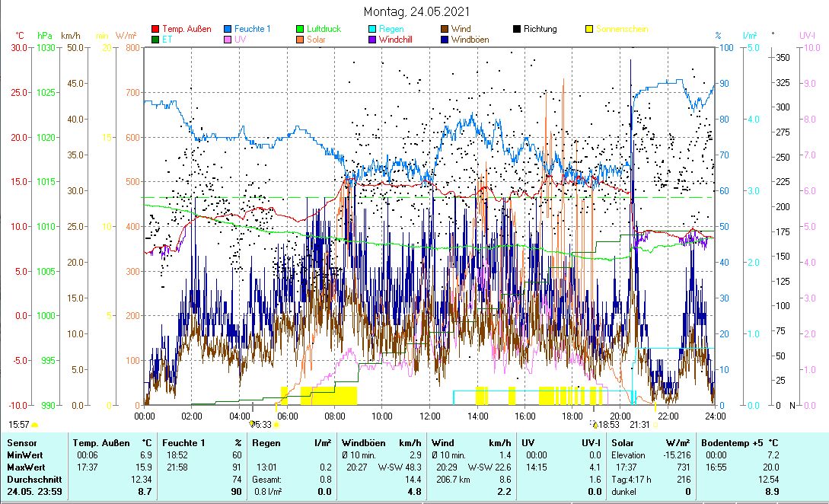Click the solar maximum value 731
829x504 pixels.
[x=684, y=467]
